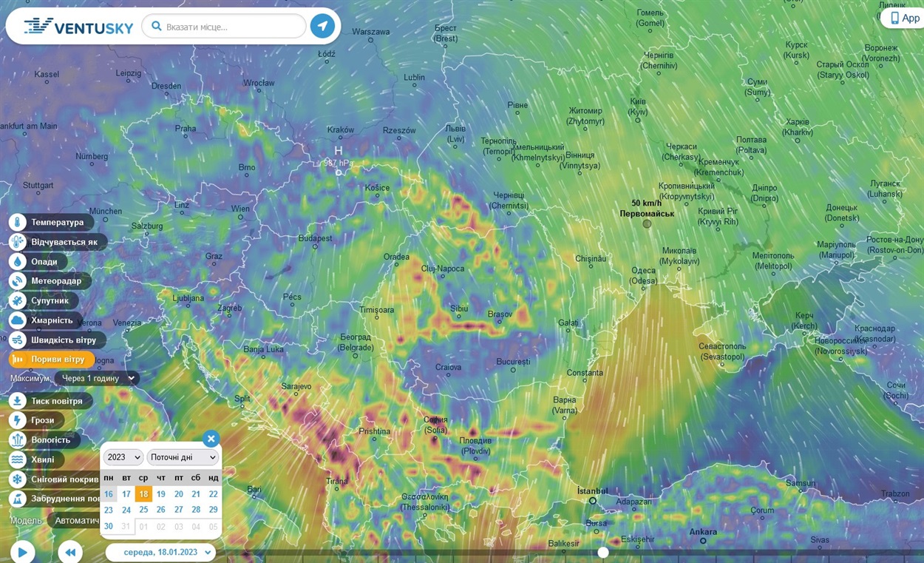Screen dimensions: 924x563
Task: Select date 22 in calendar
Action: point(214,494)
